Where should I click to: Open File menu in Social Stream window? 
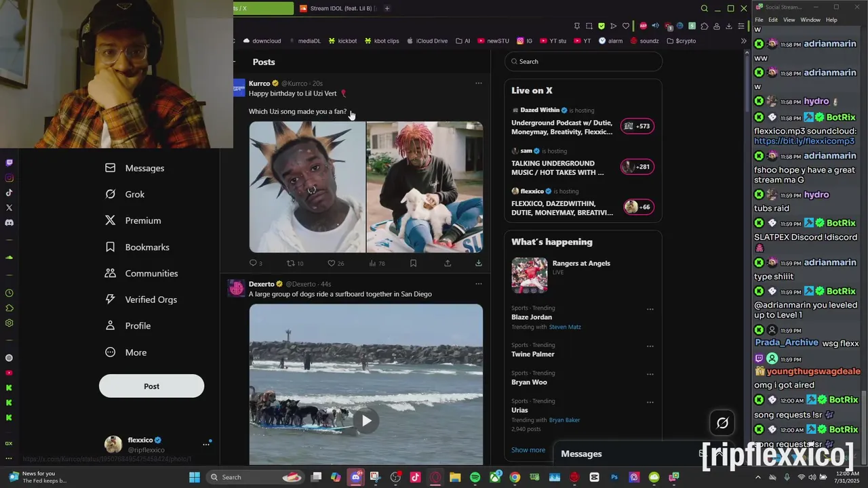pyautogui.click(x=759, y=20)
